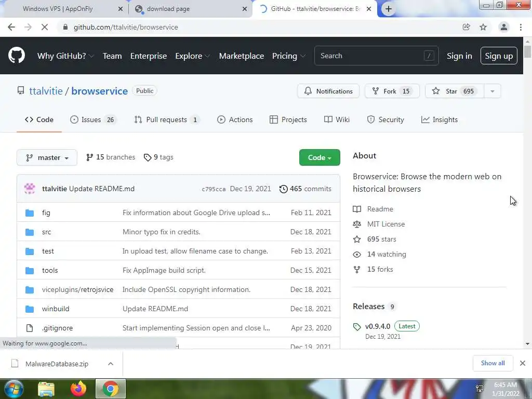Click the src folder icon
The width and height of the screenshot is (532, 399).
(x=30, y=232)
